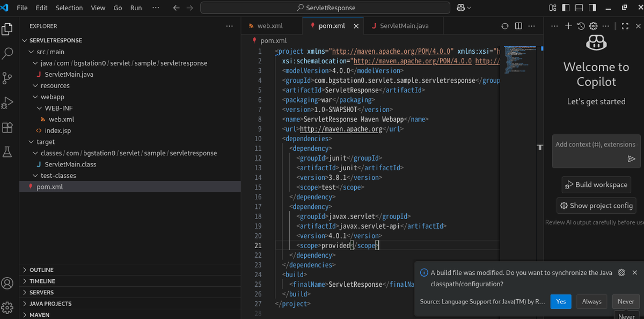Toggle the Primary Side Bar

tap(566, 8)
